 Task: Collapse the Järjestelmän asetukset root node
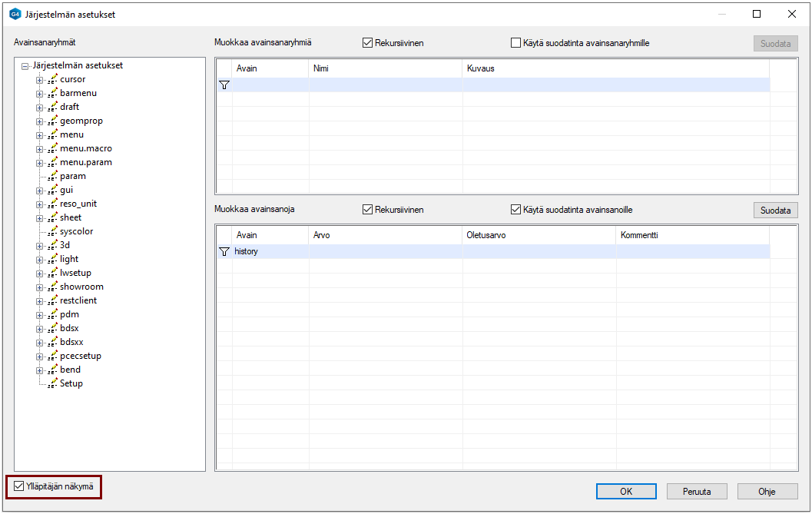coord(25,66)
